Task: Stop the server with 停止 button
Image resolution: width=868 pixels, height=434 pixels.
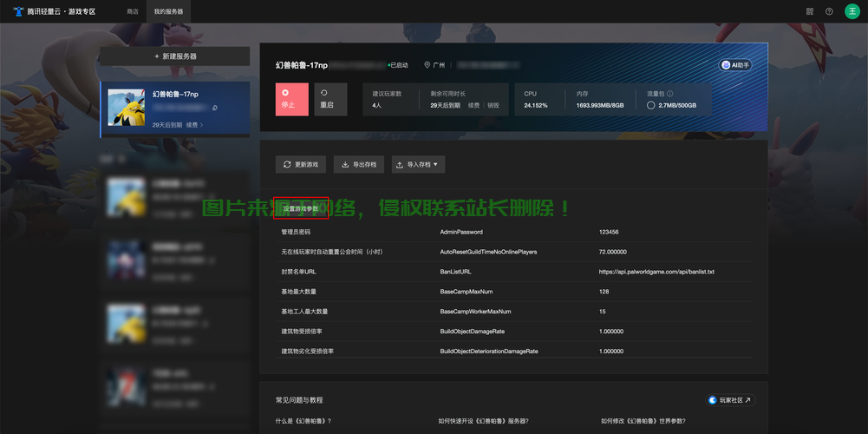Action: (x=291, y=99)
